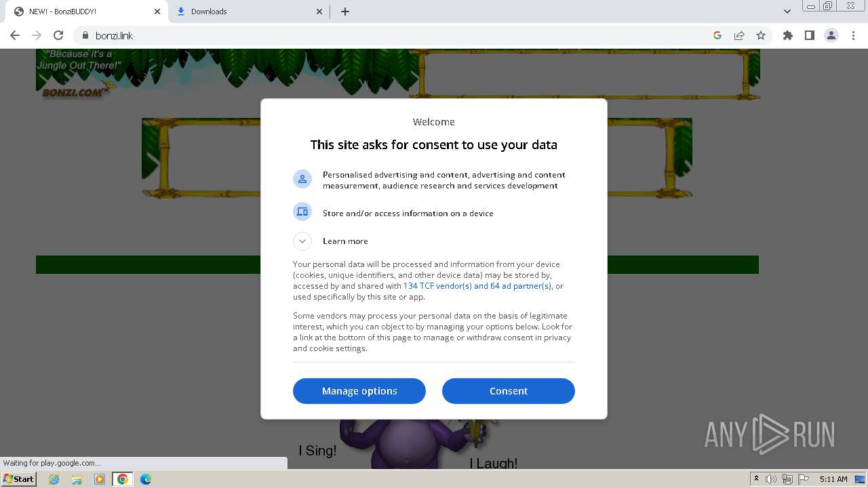Open the media player taskbar icon
The width and height of the screenshot is (868, 488).
point(100,479)
